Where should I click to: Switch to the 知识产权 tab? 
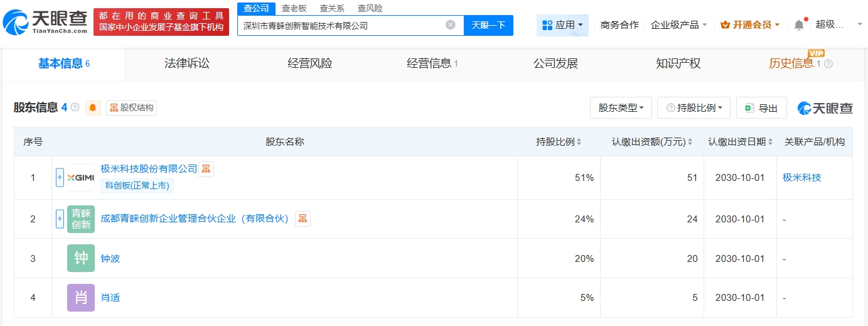coord(678,63)
